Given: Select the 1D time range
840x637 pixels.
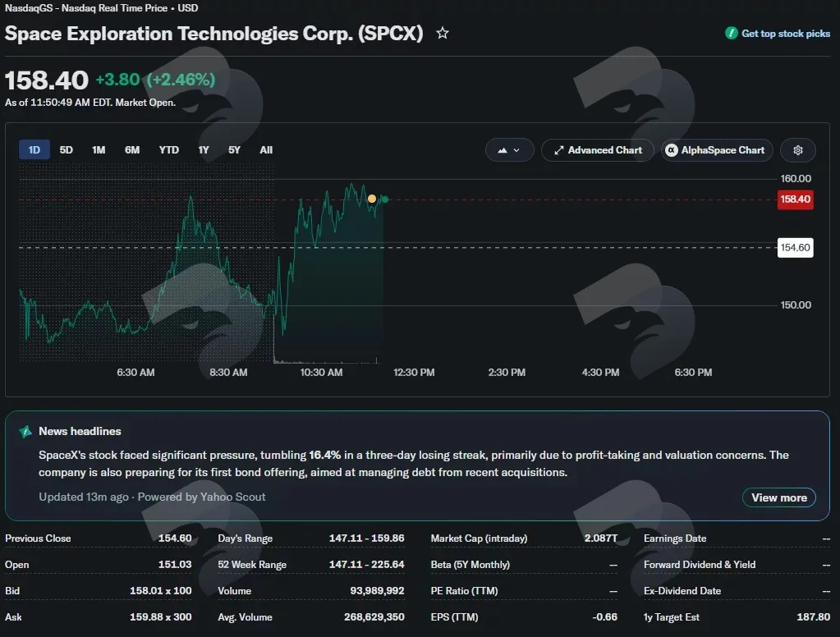Looking at the screenshot, I should pyautogui.click(x=34, y=150).
